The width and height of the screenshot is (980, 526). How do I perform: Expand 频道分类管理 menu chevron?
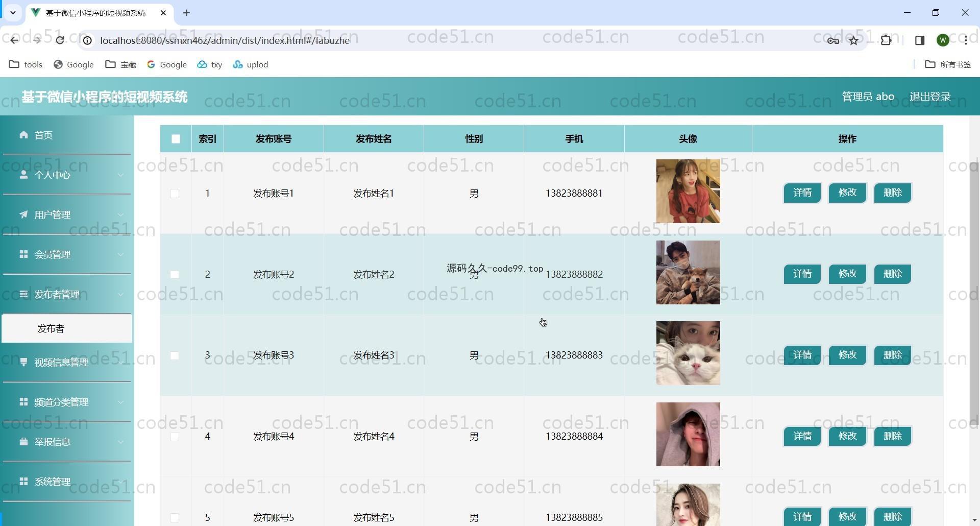coord(120,402)
